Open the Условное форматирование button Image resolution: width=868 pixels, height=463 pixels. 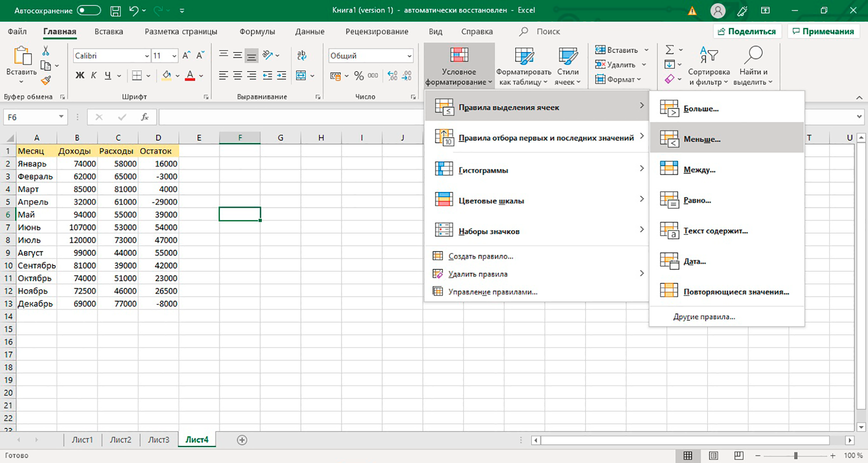[459, 66]
